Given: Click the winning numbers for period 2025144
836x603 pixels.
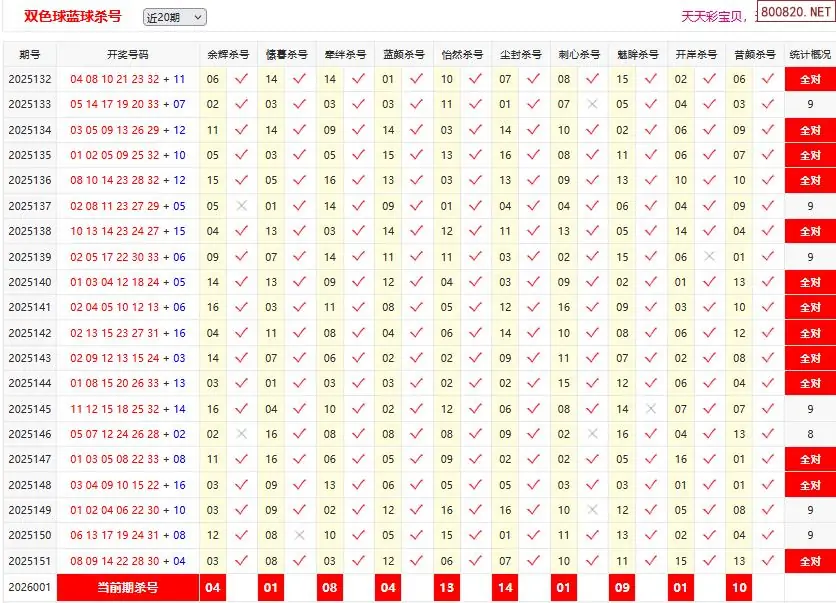Looking at the screenshot, I should (x=128, y=383).
